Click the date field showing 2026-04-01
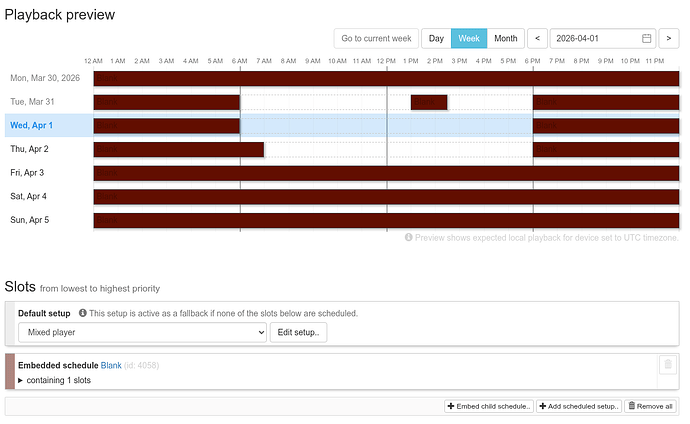690x424 pixels. [x=594, y=39]
